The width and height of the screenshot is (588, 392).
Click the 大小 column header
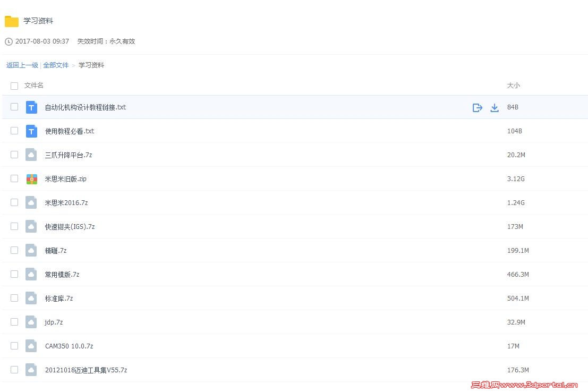point(514,86)
